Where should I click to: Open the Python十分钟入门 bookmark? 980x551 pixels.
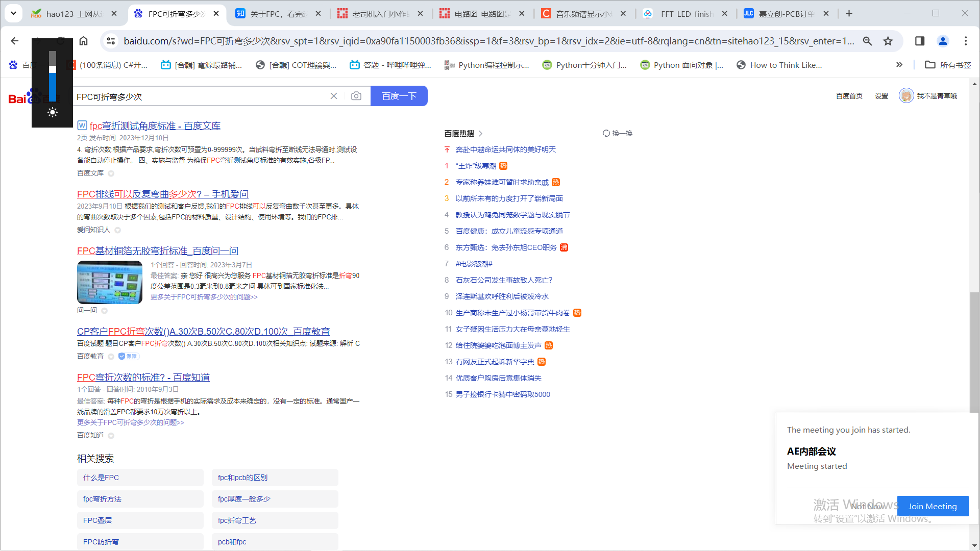tap(584, 65)
